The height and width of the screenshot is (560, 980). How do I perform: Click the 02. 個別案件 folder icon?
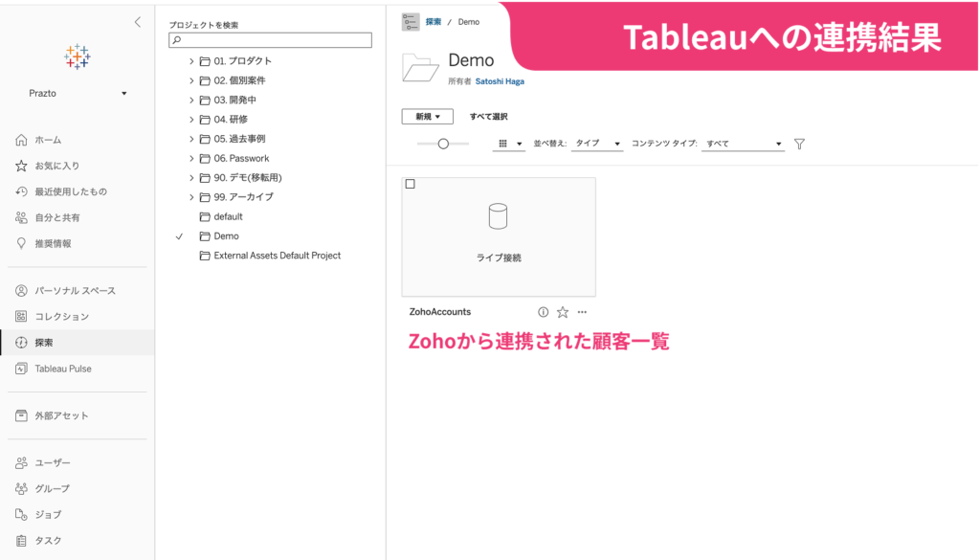pos(205,80)
